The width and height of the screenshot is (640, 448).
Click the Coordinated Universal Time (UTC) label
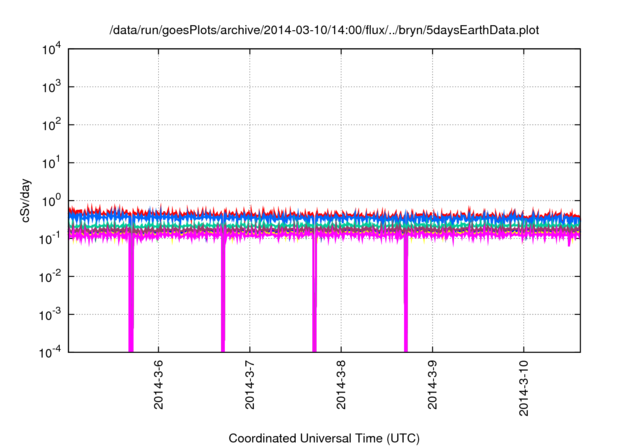[x=324, y=438]
